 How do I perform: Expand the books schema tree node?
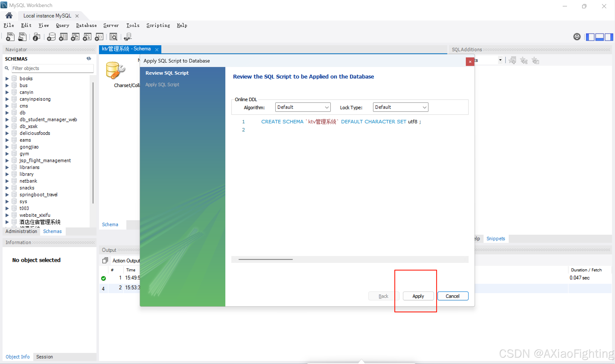tap(7, 79)
